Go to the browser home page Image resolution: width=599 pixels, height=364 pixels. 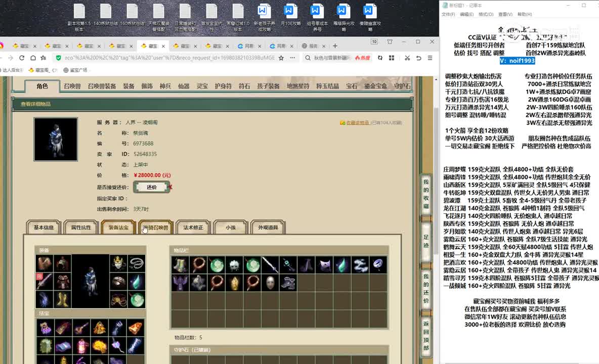coord(33,58)
